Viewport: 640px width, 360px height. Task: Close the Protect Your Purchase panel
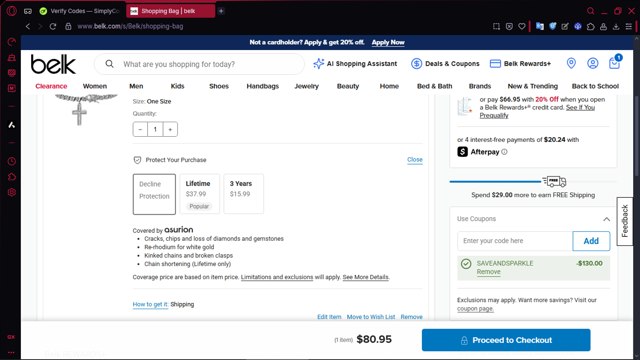415,160
